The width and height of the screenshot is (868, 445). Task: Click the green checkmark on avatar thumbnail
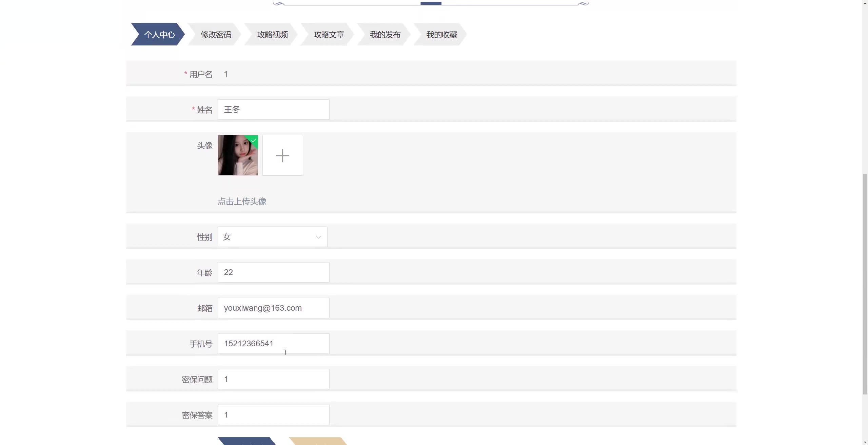[x=254, y=140]
